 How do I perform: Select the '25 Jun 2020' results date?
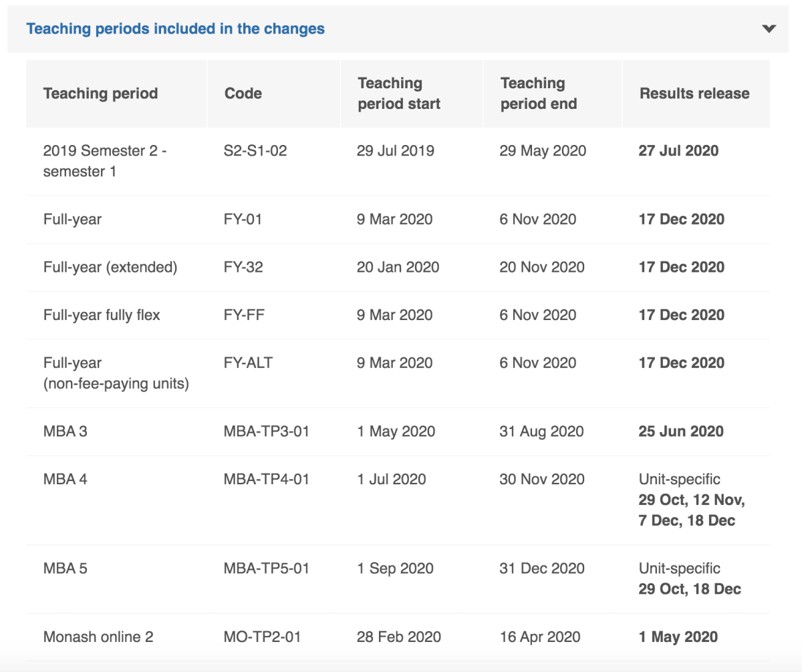[681, 432]
